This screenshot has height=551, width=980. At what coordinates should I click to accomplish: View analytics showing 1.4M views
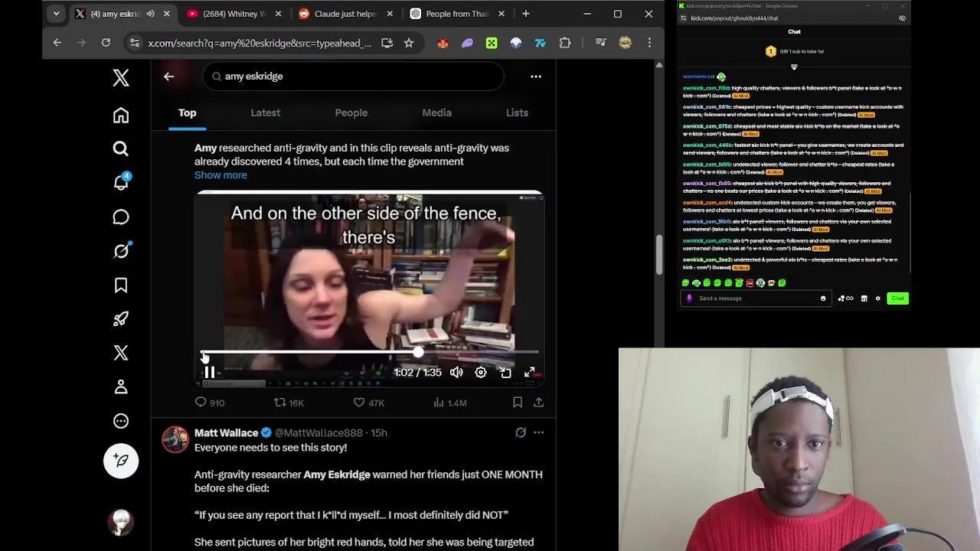tap(450, 403)
